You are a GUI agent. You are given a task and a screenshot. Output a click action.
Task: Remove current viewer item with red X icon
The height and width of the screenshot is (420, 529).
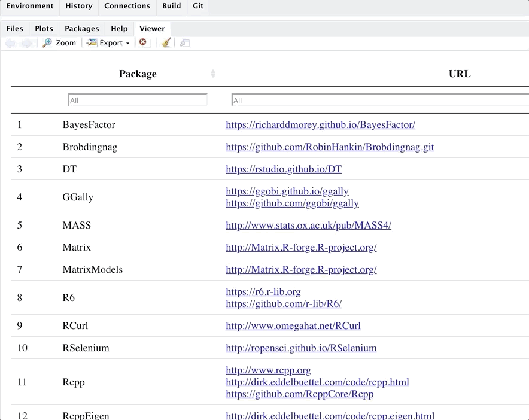pyautogui.click(x=142, y=42)
